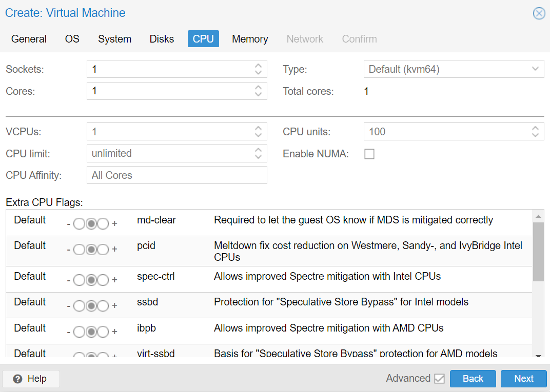The image size is (550, 392).
Task: Increase Sockets with the up arrow
Action: [258, 66]
